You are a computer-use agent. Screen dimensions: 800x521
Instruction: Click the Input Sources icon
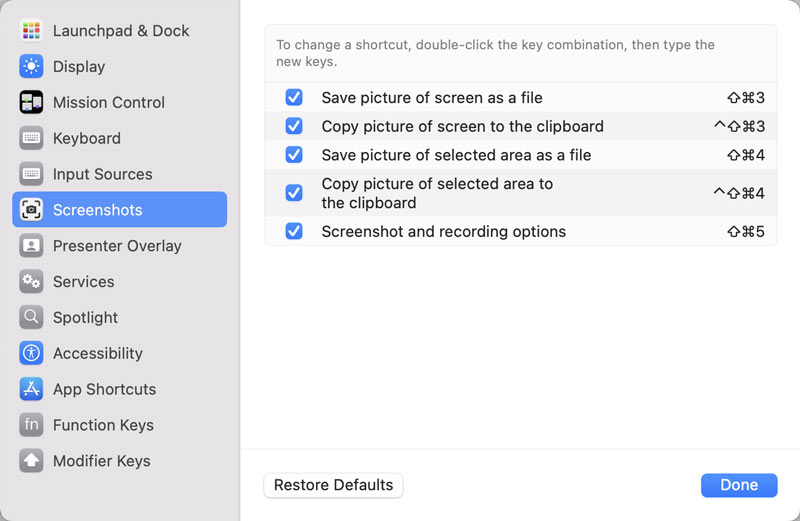click(31, 174)
